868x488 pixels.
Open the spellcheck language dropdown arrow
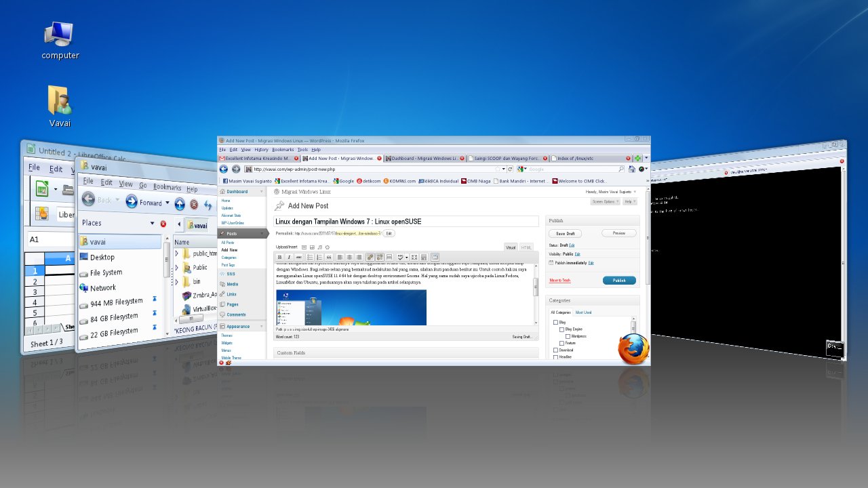[407, 258]
